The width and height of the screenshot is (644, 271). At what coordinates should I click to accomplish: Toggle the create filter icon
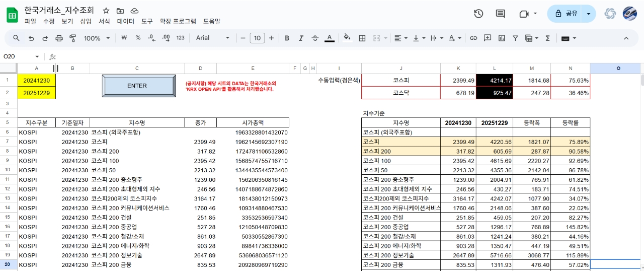pyautogui.click(x=515, y=38)
